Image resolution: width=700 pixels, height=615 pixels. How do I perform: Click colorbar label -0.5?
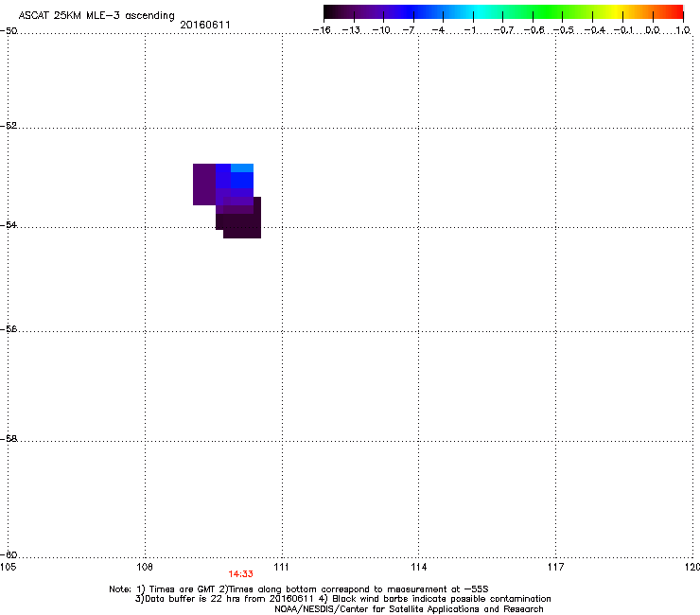(x=563, y=30)
